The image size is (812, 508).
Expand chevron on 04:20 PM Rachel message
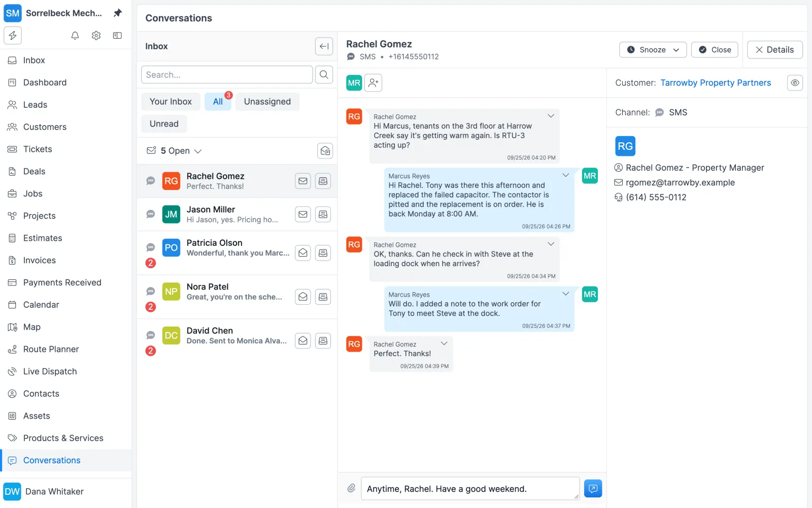click(x=551, y=116)
